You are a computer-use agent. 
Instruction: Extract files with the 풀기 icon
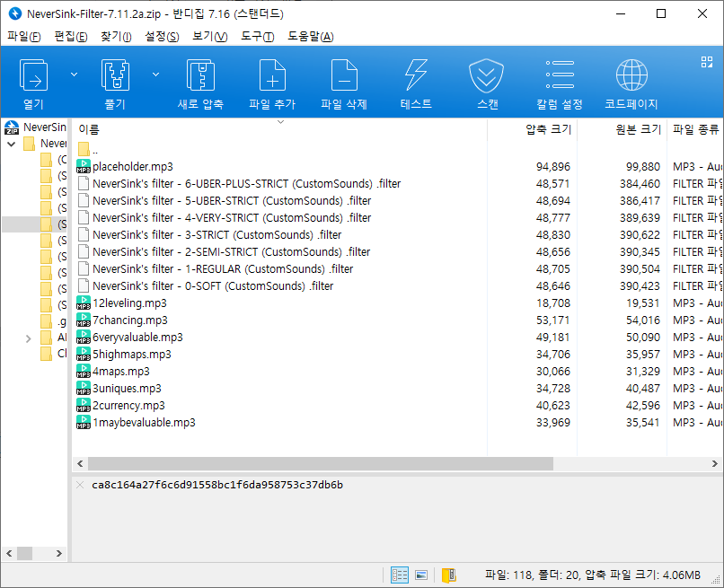[x=115, y=83]
